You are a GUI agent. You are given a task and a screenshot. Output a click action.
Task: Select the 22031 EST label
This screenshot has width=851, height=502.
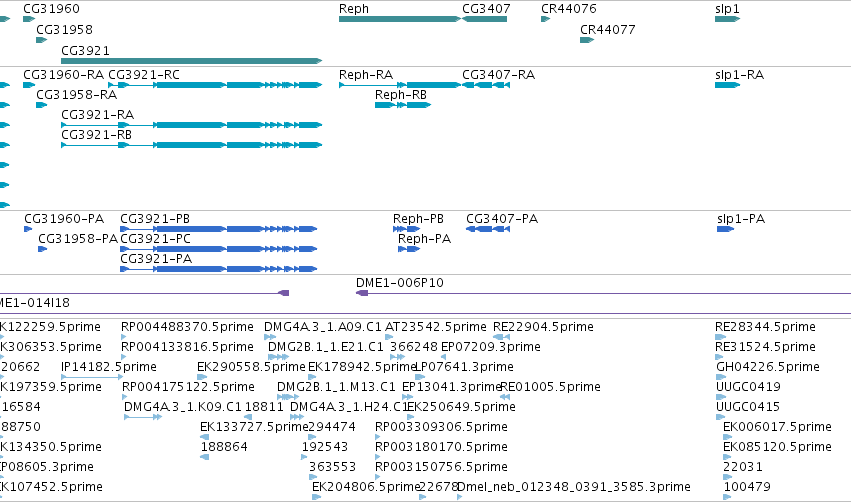743,467
